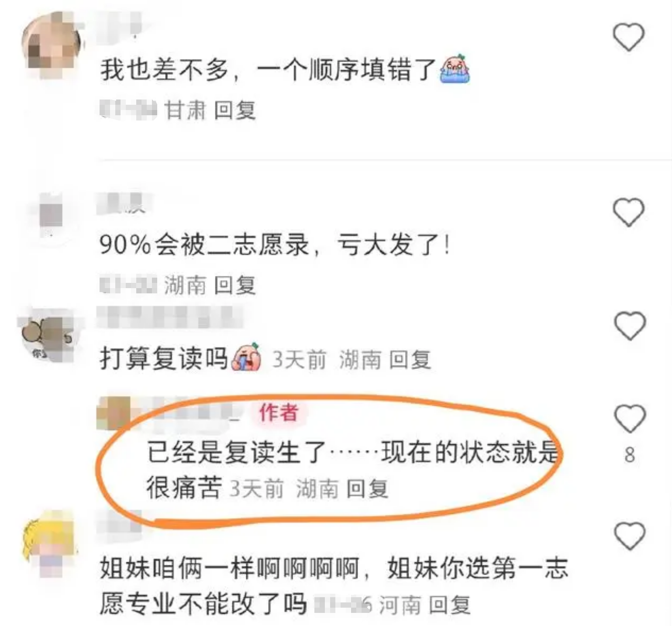Viewport: 672px width, 626px height.
Task: Reply to the 打算复读吗 comment
Action: [410, 360]
